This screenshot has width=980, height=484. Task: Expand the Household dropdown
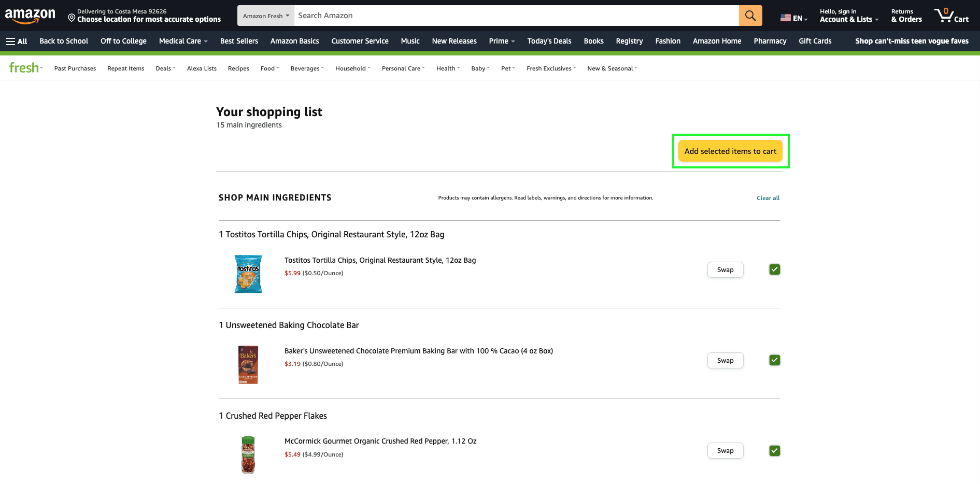click(352, 68)
